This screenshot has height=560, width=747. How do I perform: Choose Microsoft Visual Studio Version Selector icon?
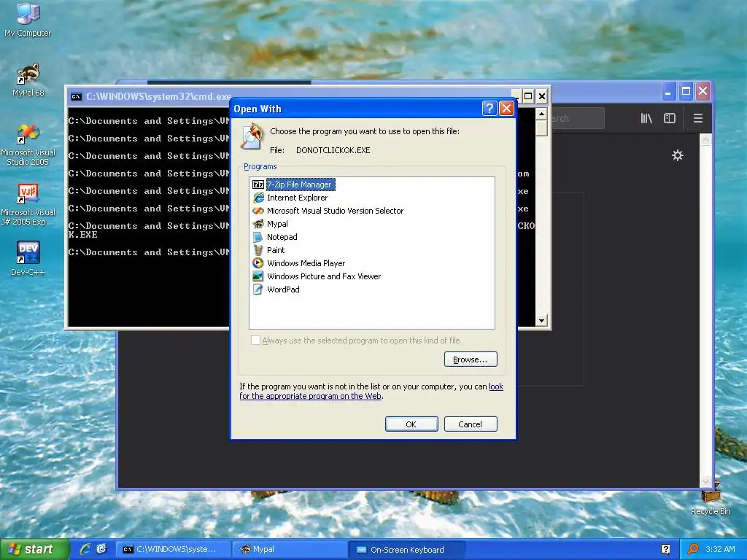(x=258, y=211)
